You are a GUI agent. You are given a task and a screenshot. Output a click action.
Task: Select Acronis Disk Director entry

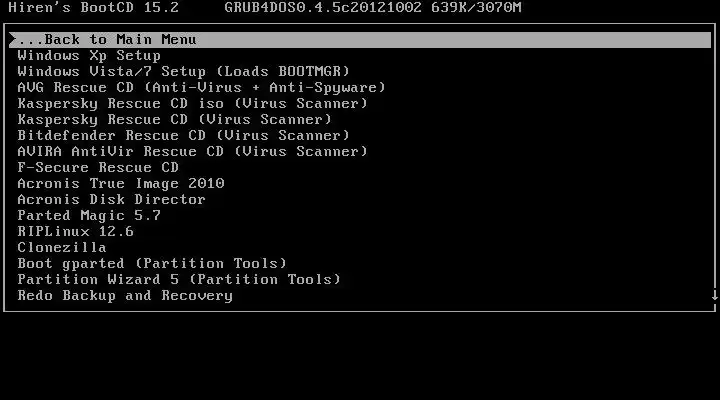coord(112,199)
